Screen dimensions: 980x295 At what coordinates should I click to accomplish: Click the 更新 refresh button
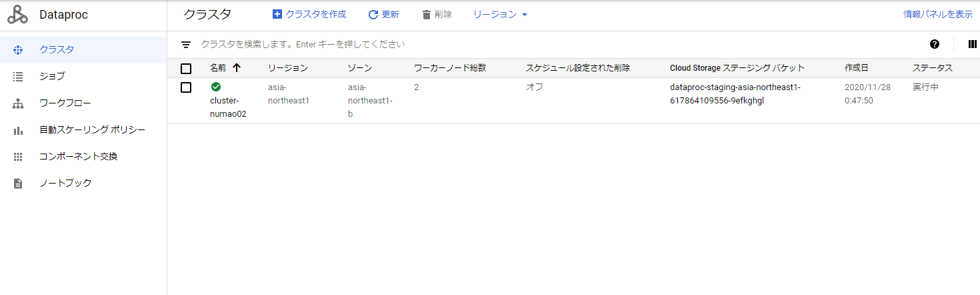click(x=384, y=15)
